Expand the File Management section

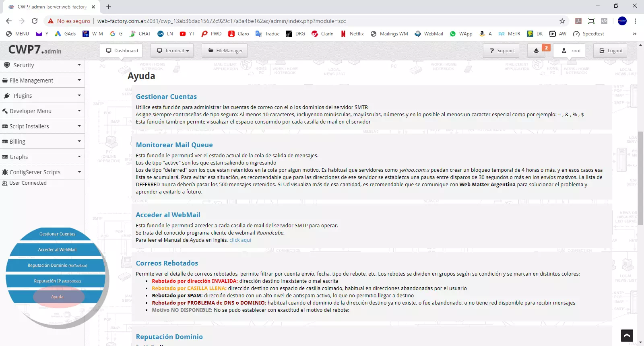pos(42,80)
